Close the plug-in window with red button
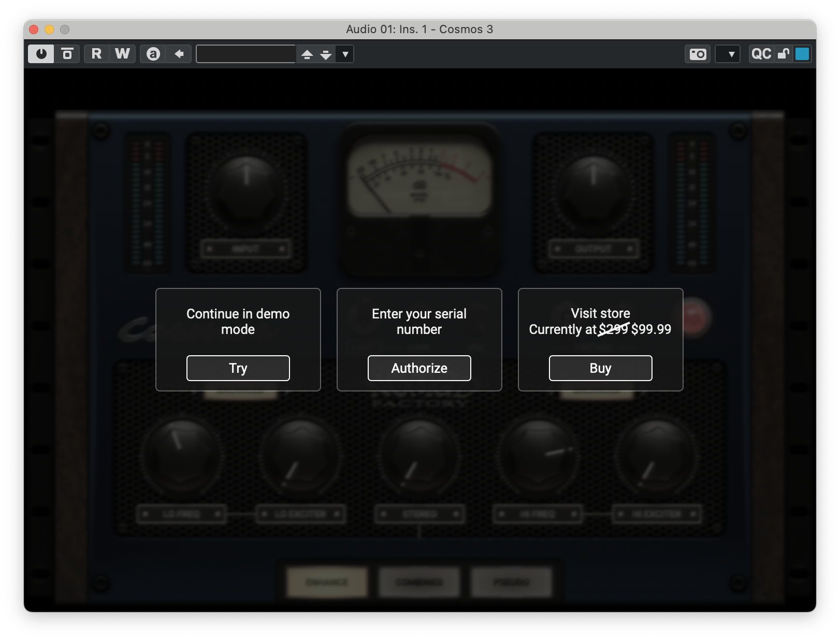 click(x=34, y=30)
